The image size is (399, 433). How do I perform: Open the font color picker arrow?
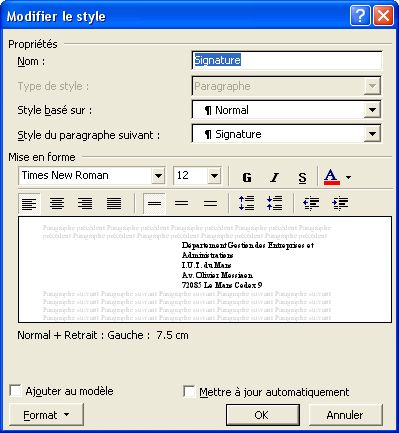click(x=348, y=177)
